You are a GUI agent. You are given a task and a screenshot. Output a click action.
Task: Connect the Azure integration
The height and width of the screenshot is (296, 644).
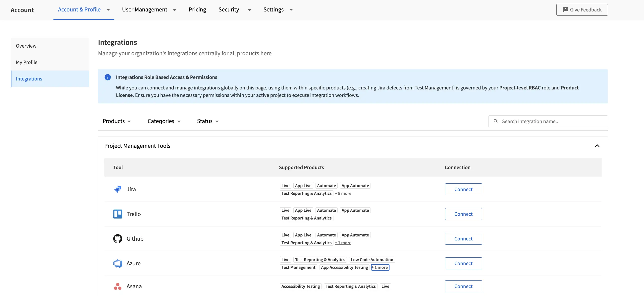(463, 263)
